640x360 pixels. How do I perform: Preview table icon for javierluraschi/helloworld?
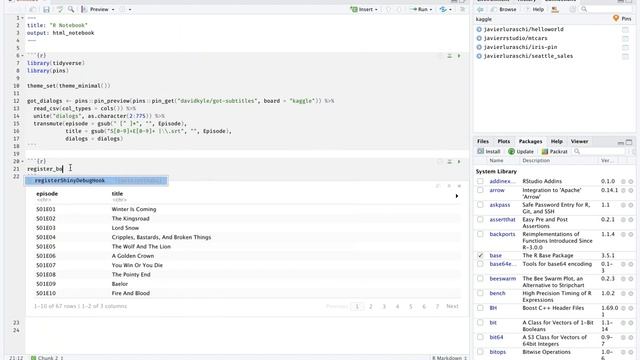[625, 30]
